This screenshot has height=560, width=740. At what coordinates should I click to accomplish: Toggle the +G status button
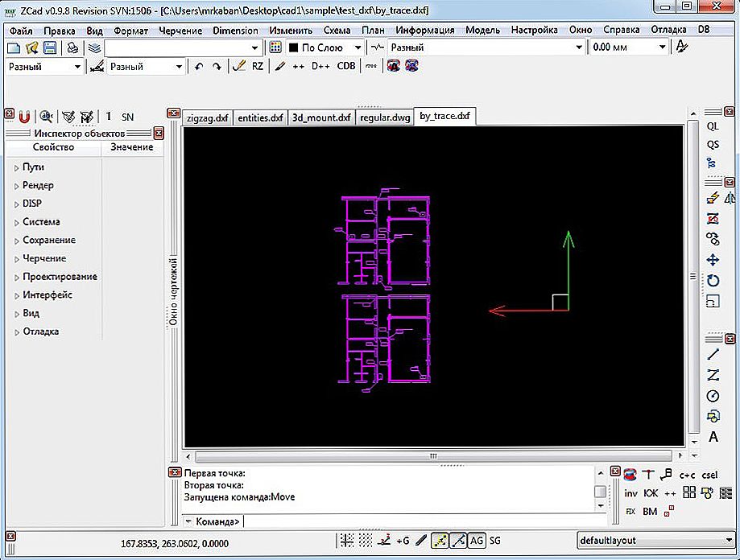tap(403, 541)
